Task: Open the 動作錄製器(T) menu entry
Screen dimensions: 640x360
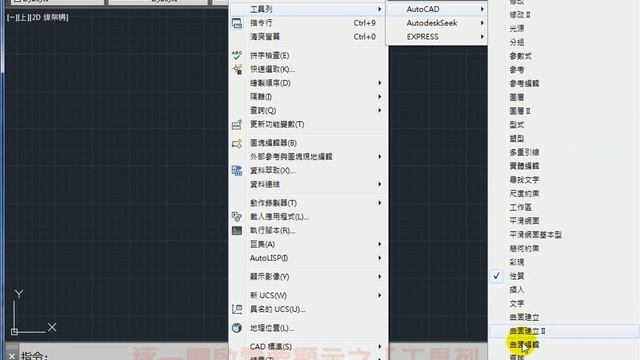Action: (x=308, y=203)
